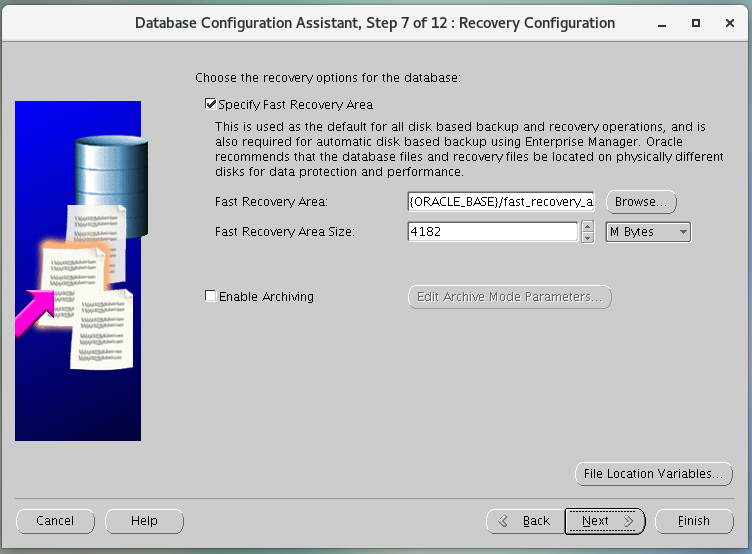Screen dimensions: 752x554
Task: Open the M Bytes unit dropdown
Action: [x=648, y=232]
